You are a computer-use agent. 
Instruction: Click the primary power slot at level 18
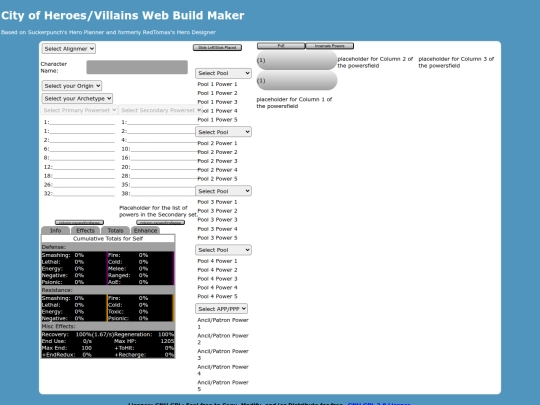pyautogui.click(x=79, y=176)
